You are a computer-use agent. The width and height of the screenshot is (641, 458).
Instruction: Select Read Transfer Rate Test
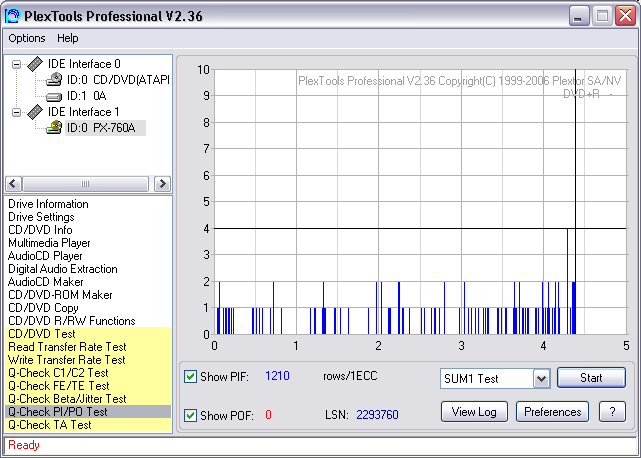coord(88,347)
